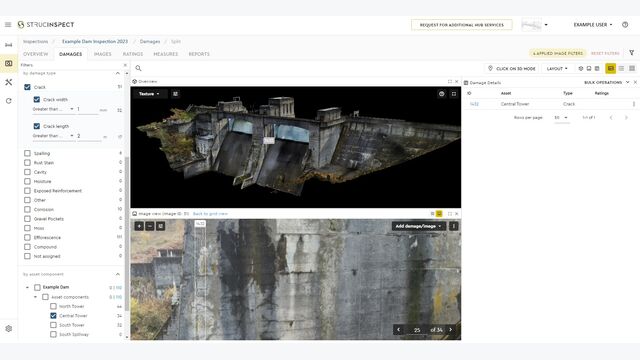Check the Spalling damage type
This screenshot has width=640, height=360.
pyautogui.click(x=27, y=153)
